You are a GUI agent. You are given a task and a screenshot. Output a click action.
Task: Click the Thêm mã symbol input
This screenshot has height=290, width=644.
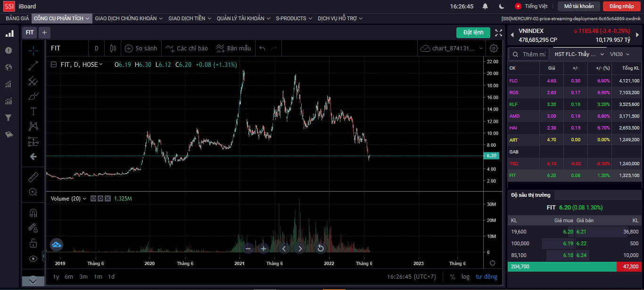click(528, 54)
